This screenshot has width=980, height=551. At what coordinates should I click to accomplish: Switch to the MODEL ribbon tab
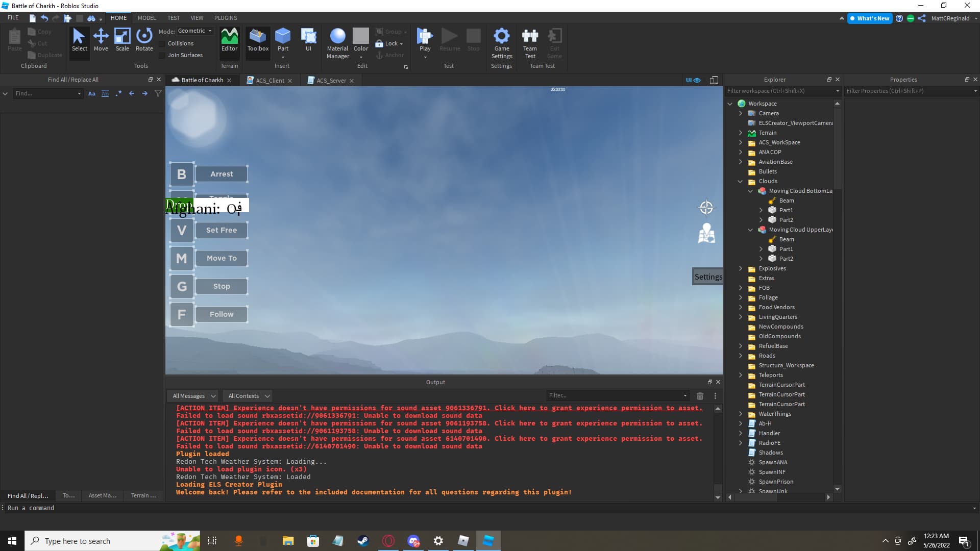(x=146, y=18)
